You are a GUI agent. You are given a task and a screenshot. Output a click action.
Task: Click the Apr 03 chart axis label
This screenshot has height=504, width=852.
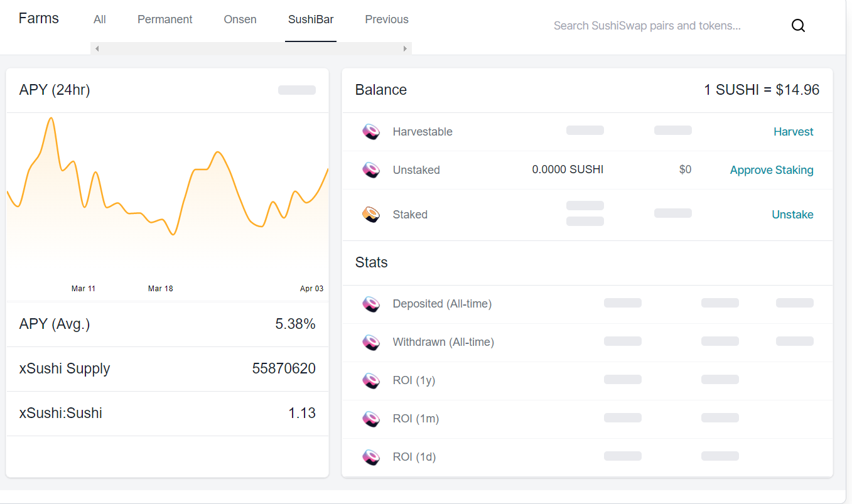click(x=311, y=289)
